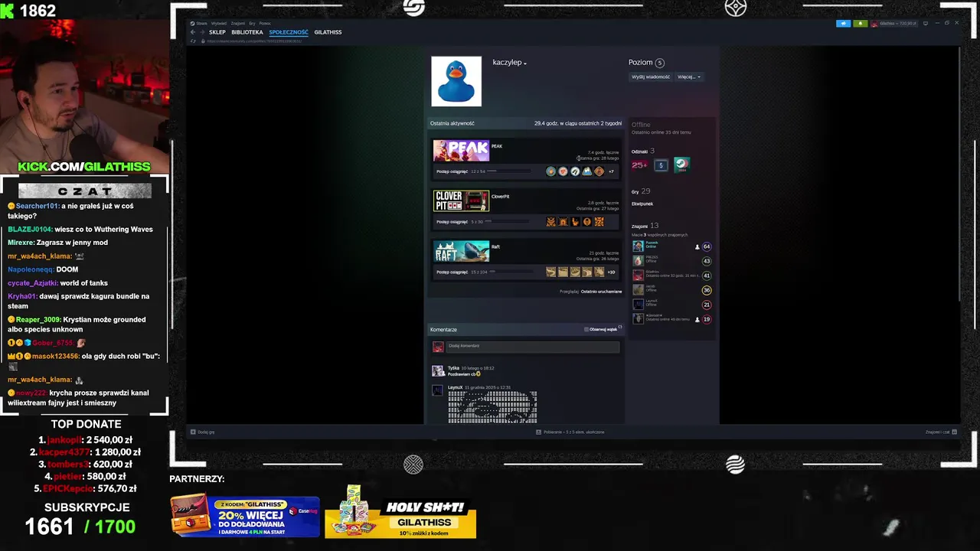Screen dimensions: 980x551
Task: Click the fifth Raft achievement icon
Action: (599, 272)
